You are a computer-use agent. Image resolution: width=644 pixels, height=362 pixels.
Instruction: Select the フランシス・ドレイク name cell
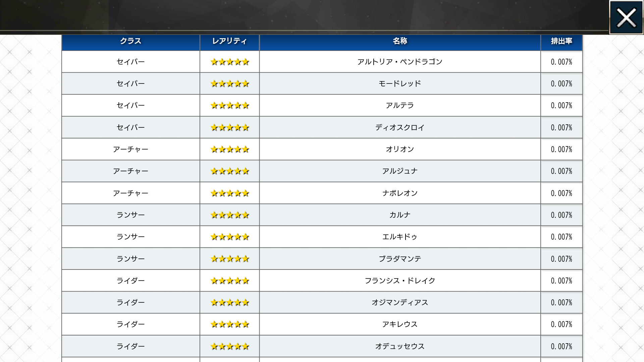[400, 281]
